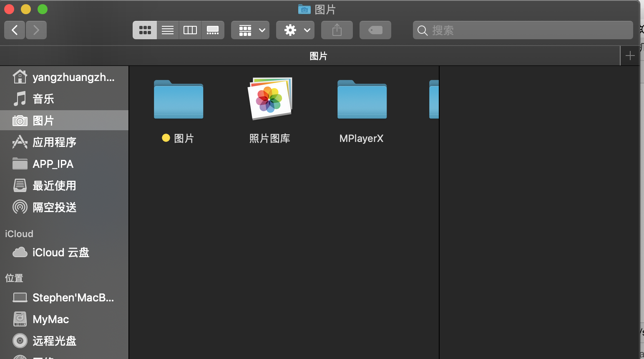
Task: Switch to icon view mode
Action: point(145,30)
